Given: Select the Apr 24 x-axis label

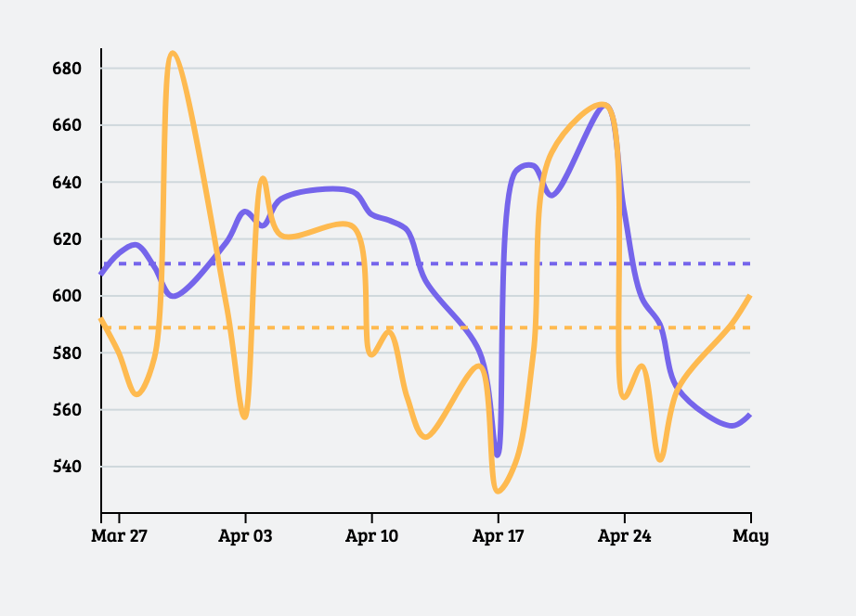Looking at the screenshot, I should (625, 536).
